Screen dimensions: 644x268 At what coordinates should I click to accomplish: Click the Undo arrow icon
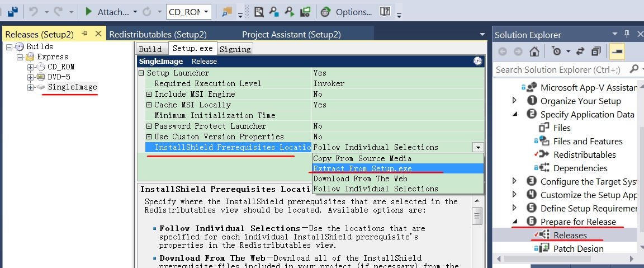tap(33, 12)
